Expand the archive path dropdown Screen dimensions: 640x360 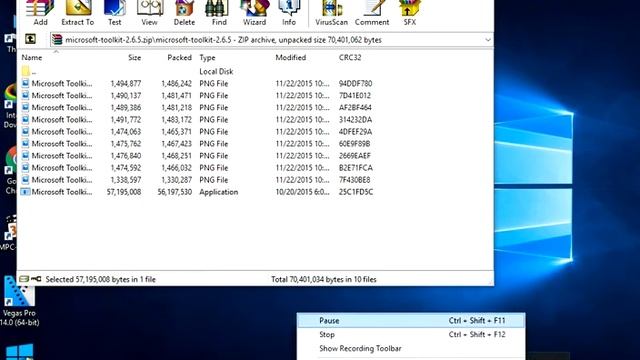pyautogui.click(x=488, y=40)
